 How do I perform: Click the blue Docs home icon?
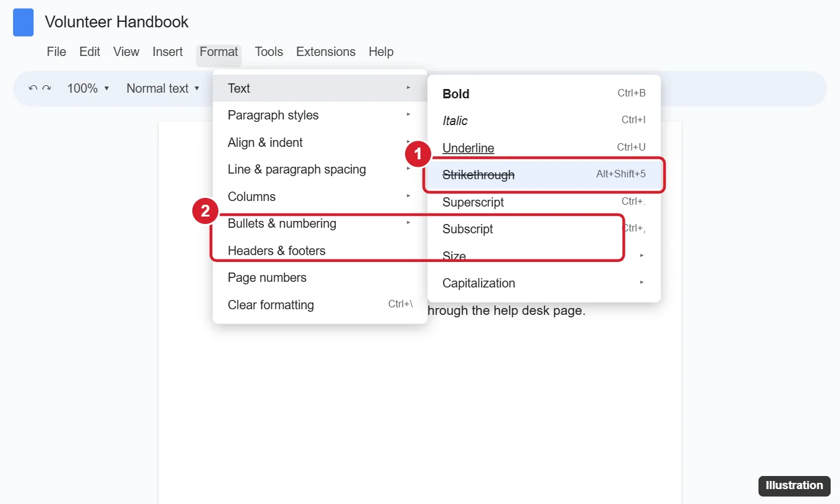pyautogui.click(x=23, y=22)
